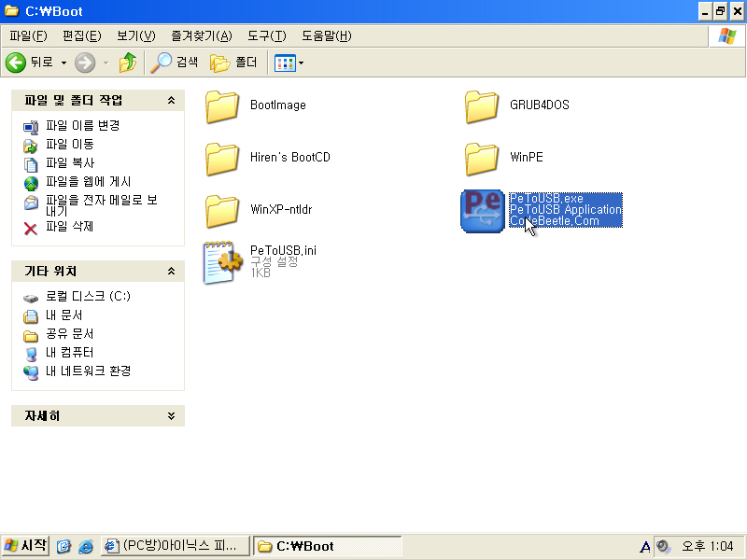This screenshot has width=747, height=560.
Task: Click the Up one level toolbar icon
Action: [x=128, y=63]
